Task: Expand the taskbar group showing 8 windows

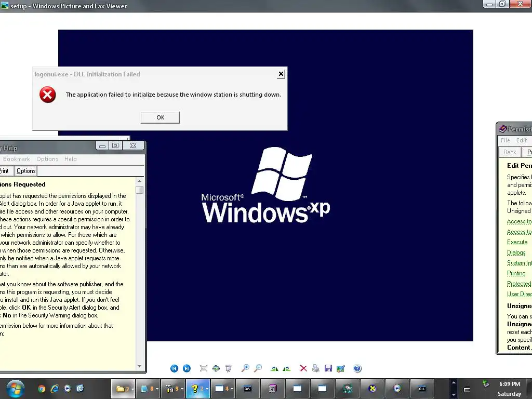Action: click(148, 389)
